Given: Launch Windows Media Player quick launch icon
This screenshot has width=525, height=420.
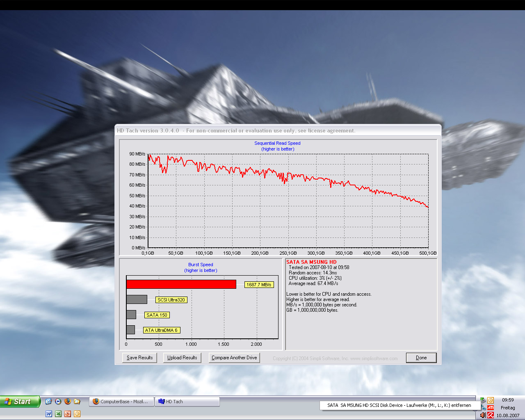Looking at the screenshot, I should pos(58,402).
